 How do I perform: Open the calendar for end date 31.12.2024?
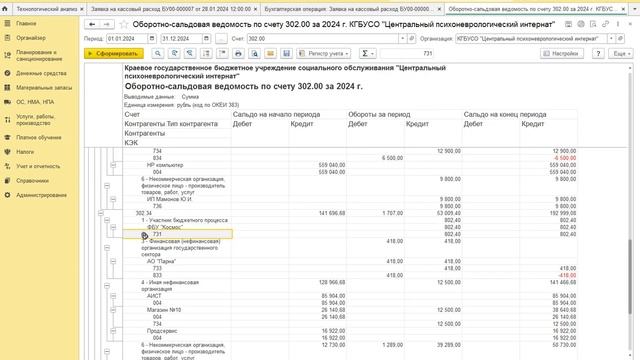(x=206, y=39)
